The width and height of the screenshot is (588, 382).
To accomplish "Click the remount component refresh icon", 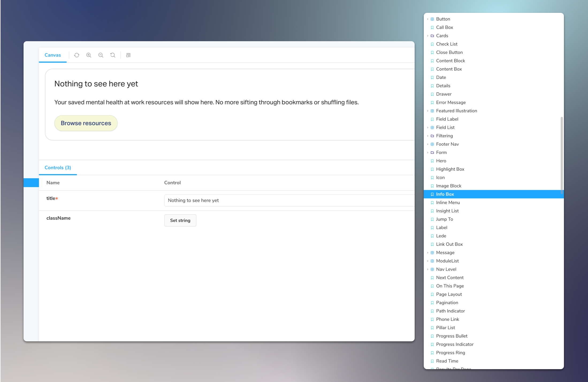I will pos(77,55).
